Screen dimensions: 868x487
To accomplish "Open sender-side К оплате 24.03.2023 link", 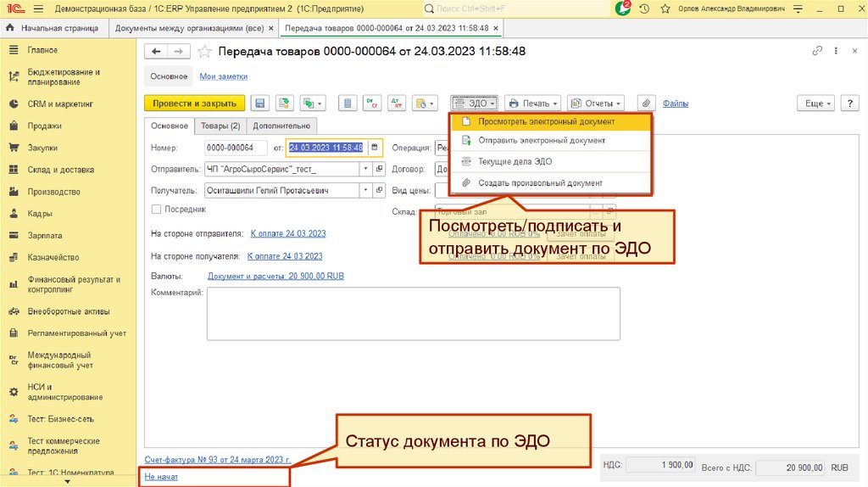I will coord(288,234).
